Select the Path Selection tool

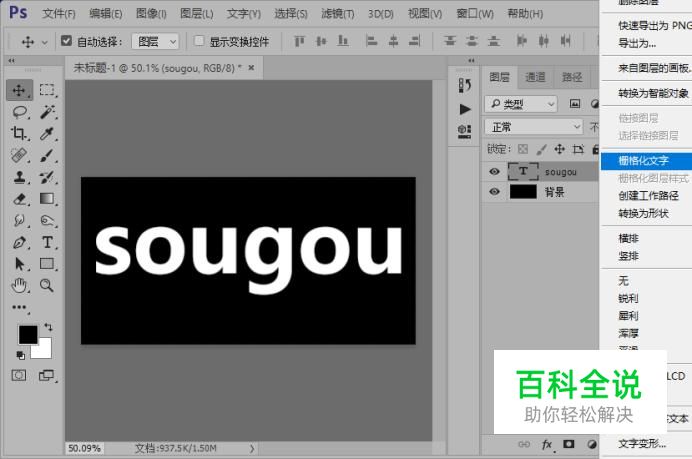pyautogui.click(x=19, y=263)
